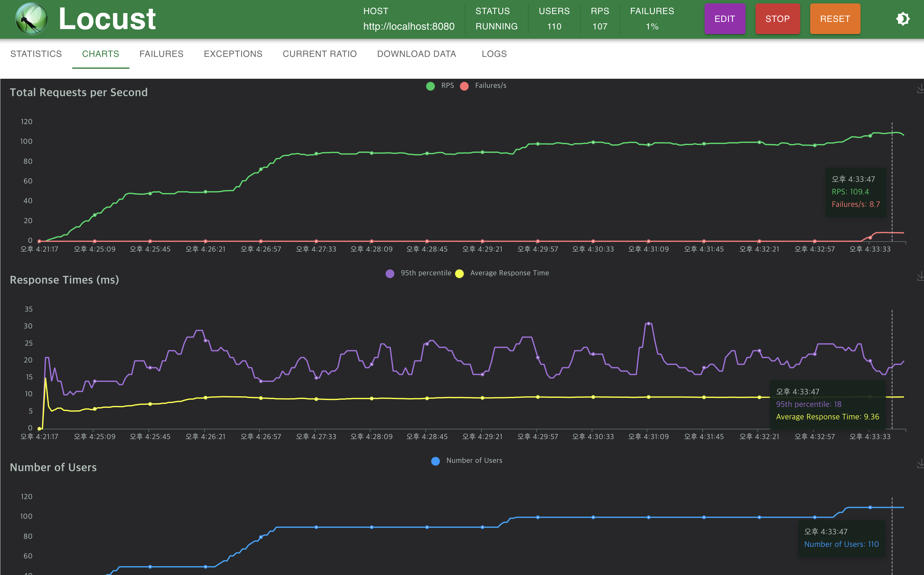Click the Locust logo icon
924x575 pixels.
pos(31,19)
